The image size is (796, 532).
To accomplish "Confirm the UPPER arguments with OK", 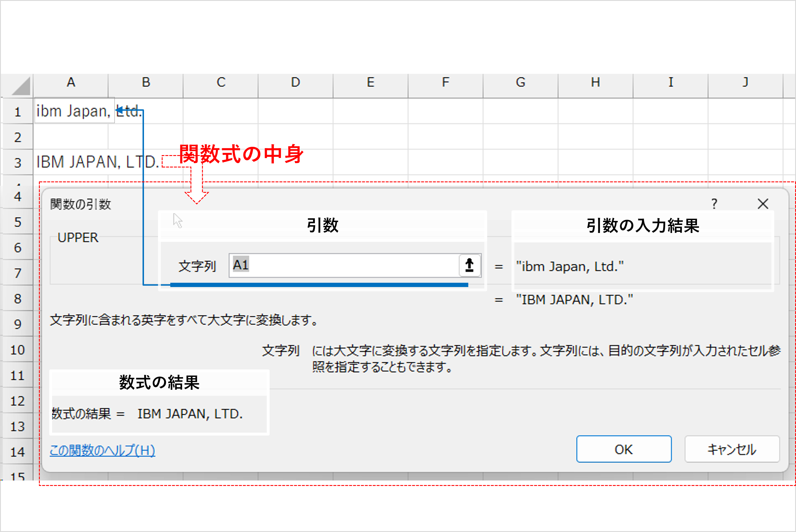I will point(624,449).
